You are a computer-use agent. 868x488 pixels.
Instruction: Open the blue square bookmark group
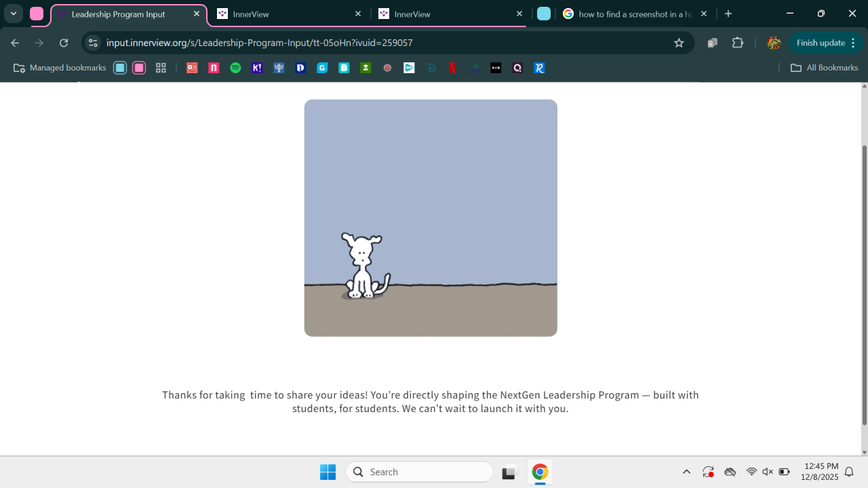pos(120,68)
